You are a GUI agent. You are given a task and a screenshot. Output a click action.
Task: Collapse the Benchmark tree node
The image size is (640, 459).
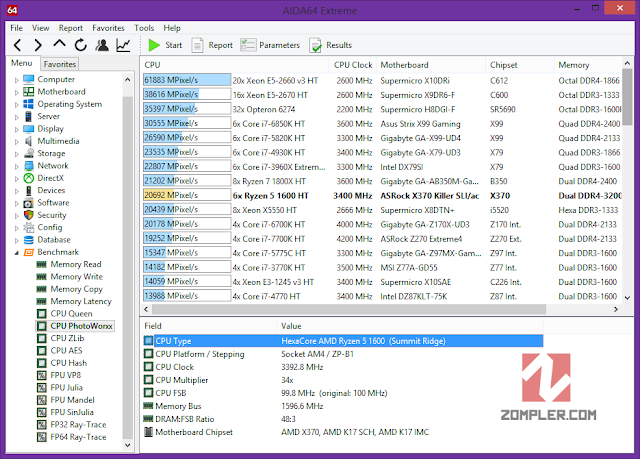[16, 253]
